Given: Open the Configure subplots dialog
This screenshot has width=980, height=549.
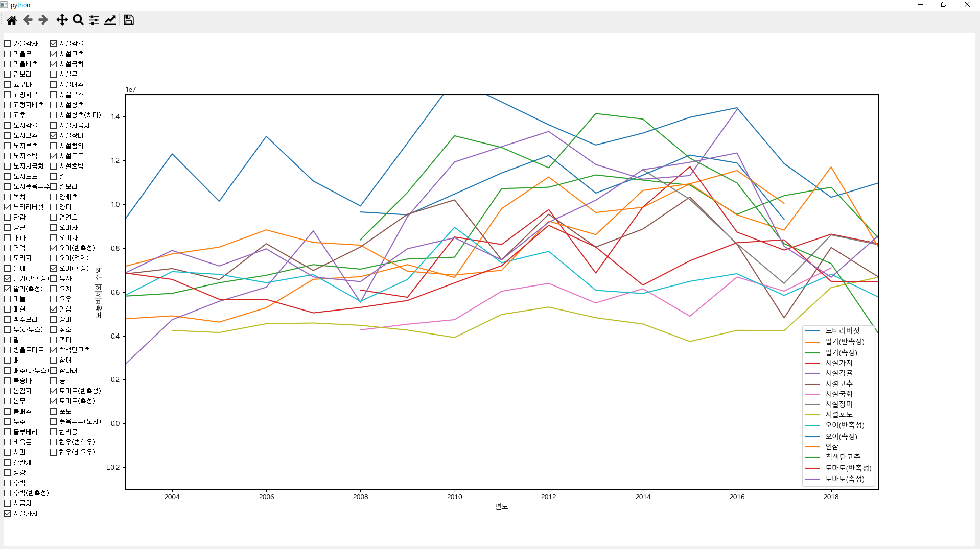Looking at the screenshot, I should pyautogui.click(x=94, y=20).
